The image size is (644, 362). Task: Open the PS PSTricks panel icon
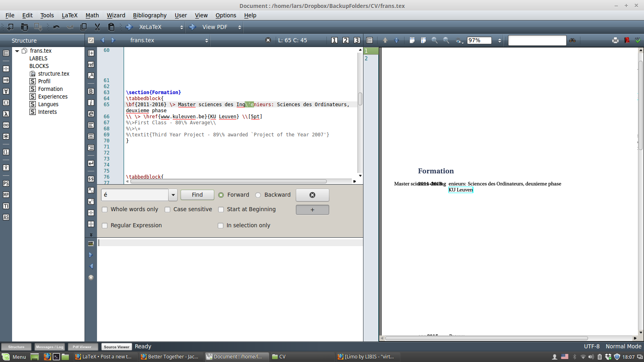pyautogui.click(x=6, y=183)
